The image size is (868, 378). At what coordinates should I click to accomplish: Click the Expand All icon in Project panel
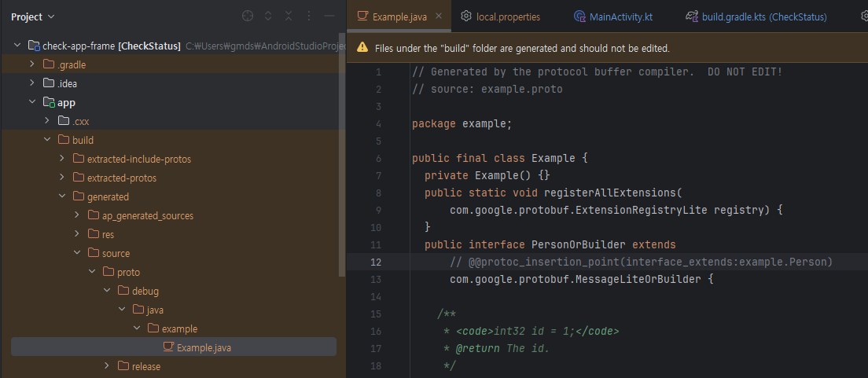point(268,16)
